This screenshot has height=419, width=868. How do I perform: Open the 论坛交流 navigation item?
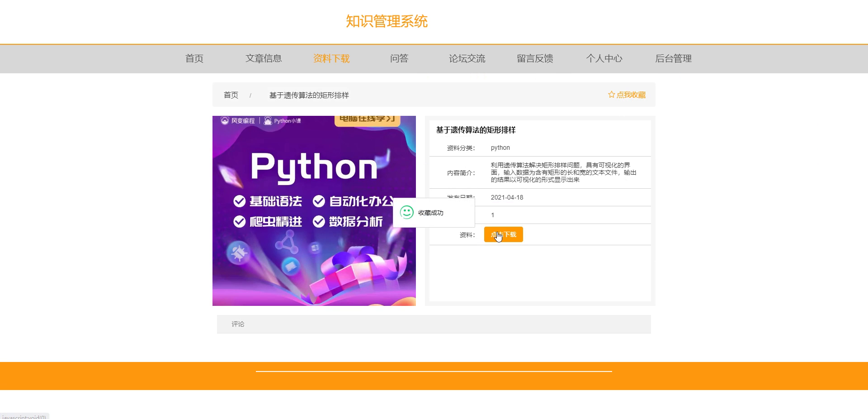click(467, 58)
